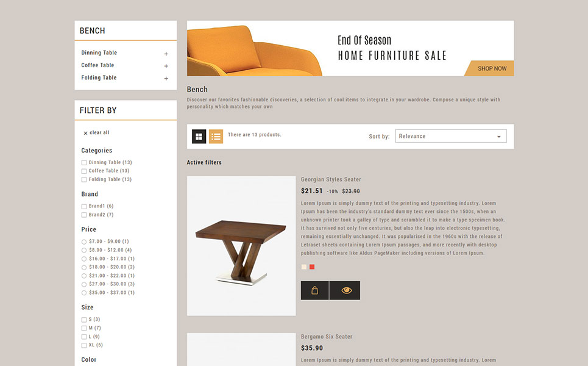Image resolution: width=588 pixels, height=366 pixels.
Task: Click the wooden table product thumbnail
Action: 241,246
